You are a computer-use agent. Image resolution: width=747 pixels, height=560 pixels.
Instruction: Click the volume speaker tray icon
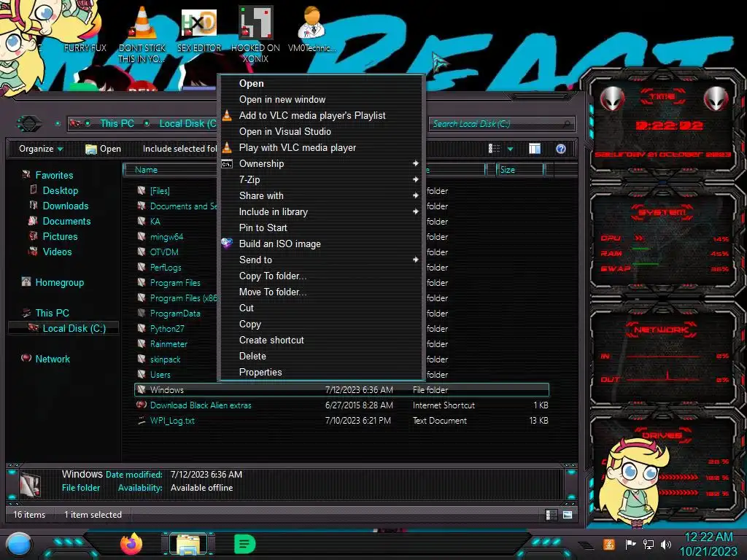(x=666, y=544)
